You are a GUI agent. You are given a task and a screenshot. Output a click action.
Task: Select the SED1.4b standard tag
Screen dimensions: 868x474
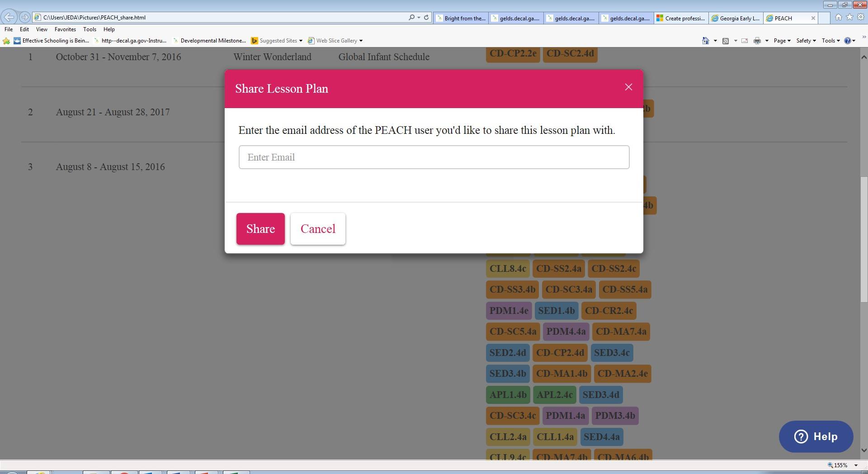point(557,310)
